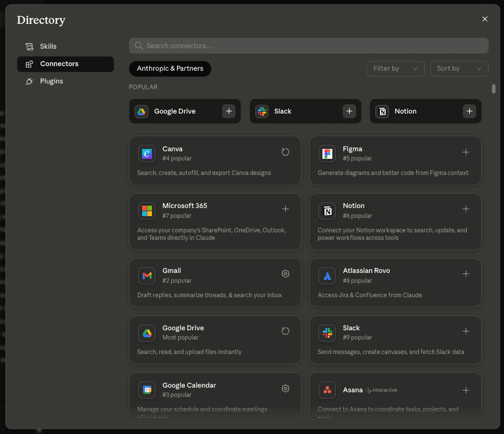Add the Figma connector with its plus icon
This screenshot has height=434, width=504.
pyautogui.click(x=466, y=152)
